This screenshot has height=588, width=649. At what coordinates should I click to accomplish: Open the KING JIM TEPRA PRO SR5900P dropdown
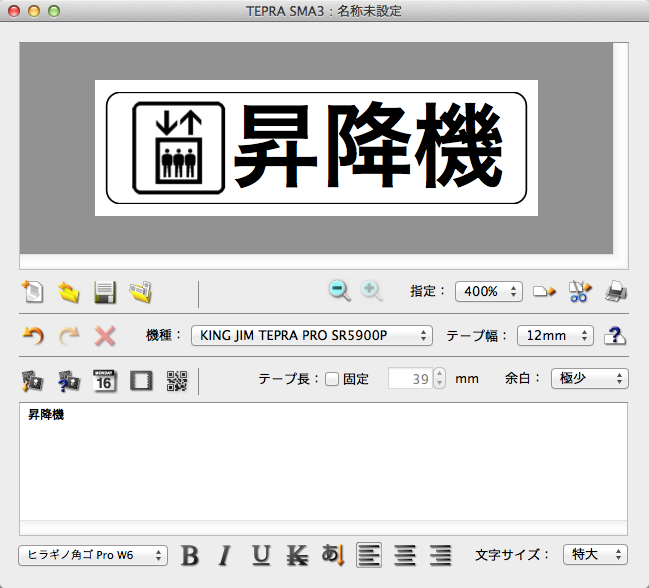(x=312, y=335)
